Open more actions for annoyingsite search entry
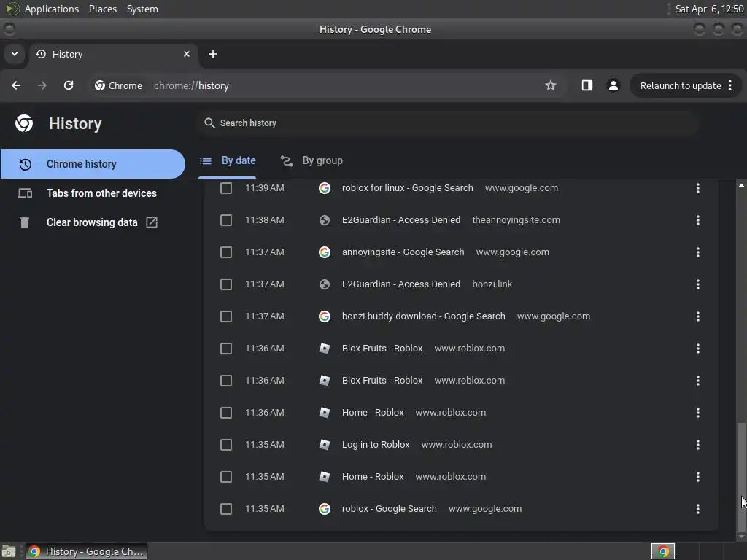Screen dimensions: 747x560 coord(698,252)
